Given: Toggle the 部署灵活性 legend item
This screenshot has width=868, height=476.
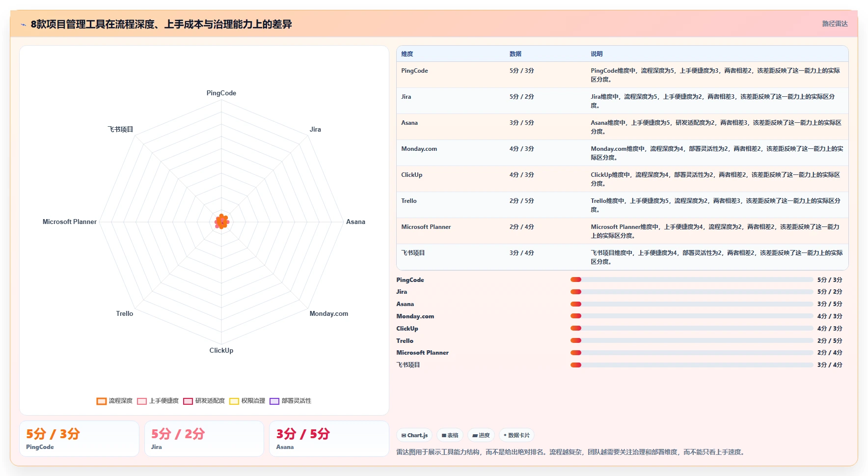Looking at the screenshot, I should pos(290,401).
